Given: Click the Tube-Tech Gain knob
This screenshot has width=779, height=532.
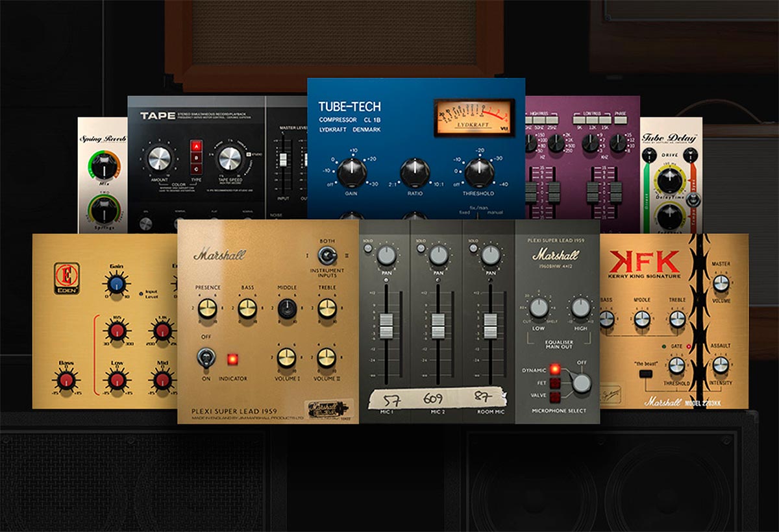Looking at the screenshot, I should 351,173.
